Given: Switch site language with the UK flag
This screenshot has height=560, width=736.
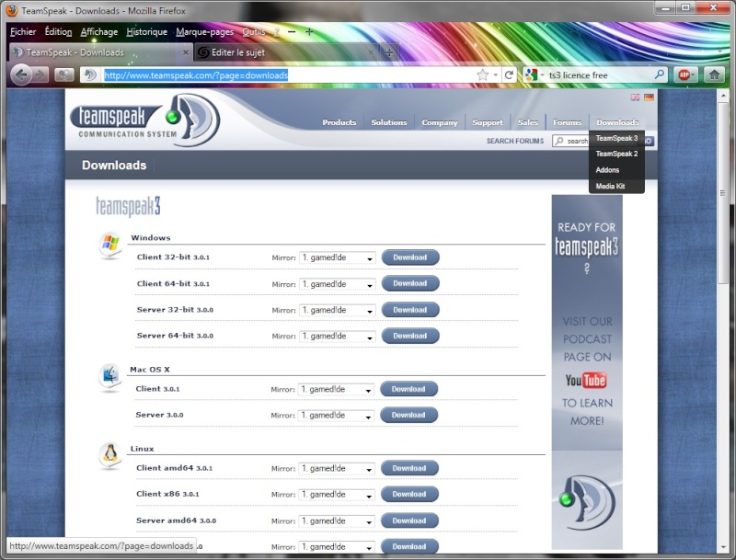Looking at the screenshot, I should click(x=635, y=97).
